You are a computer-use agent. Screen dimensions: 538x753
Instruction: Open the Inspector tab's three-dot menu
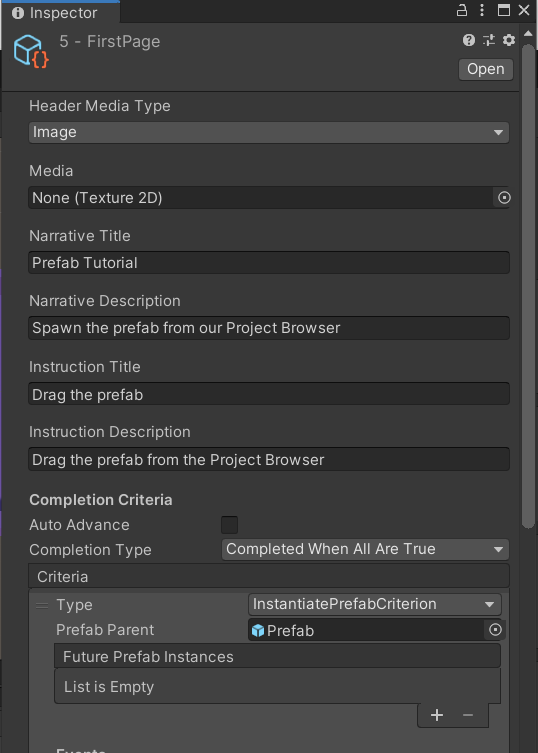click(482, 11)
